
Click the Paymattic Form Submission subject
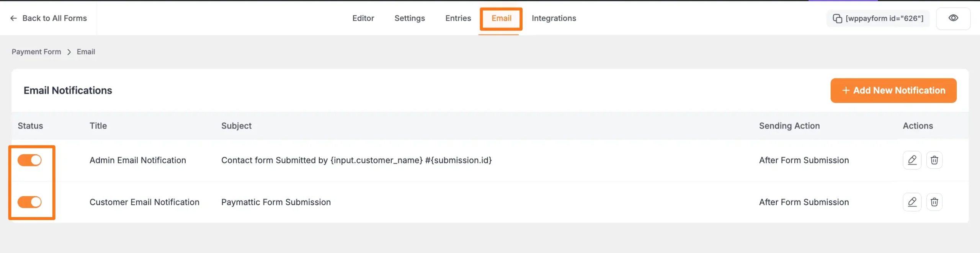pos(276,202)
